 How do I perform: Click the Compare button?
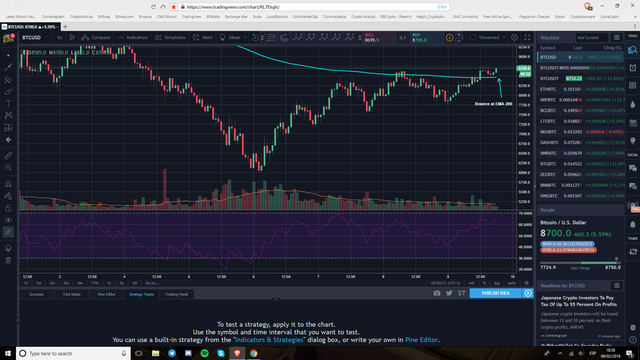pyautogui.click(x=96, y=38)
